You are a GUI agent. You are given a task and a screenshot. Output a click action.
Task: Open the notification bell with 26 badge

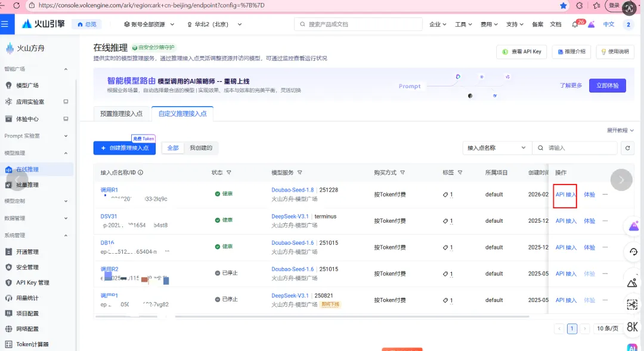575,24
